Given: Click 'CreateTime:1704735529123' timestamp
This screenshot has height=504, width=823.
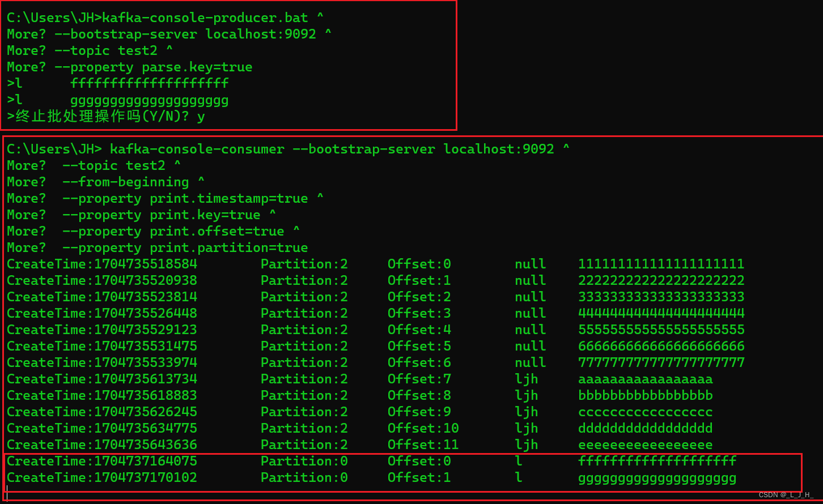Looking at the screenshot, I should pyautogui.click(x=102, y=330).
